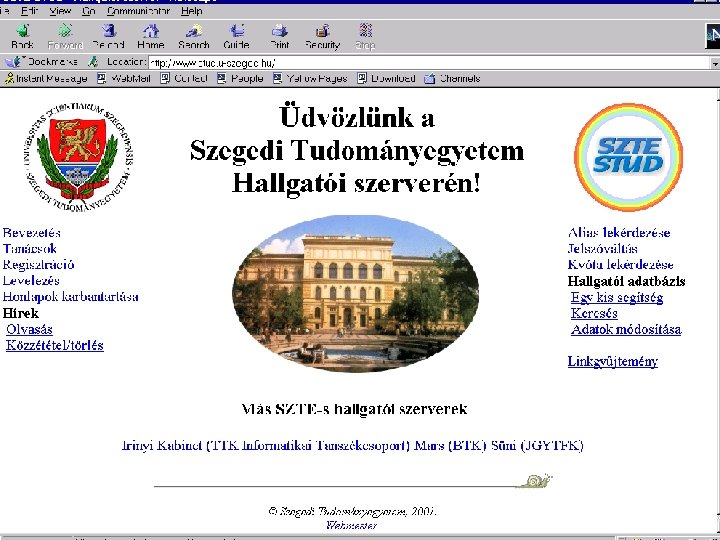Click the page location proxy icon

(x=93, y=62)
